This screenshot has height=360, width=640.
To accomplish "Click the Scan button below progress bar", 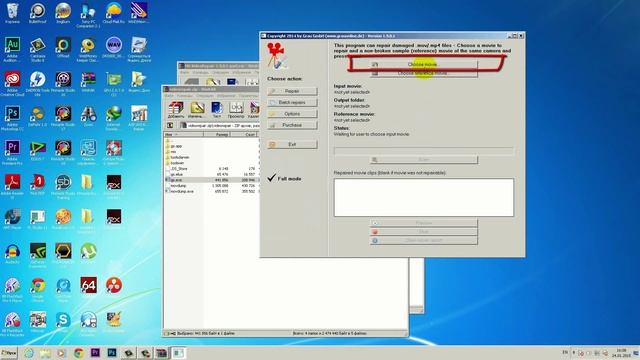I will [x=424, y=160].
